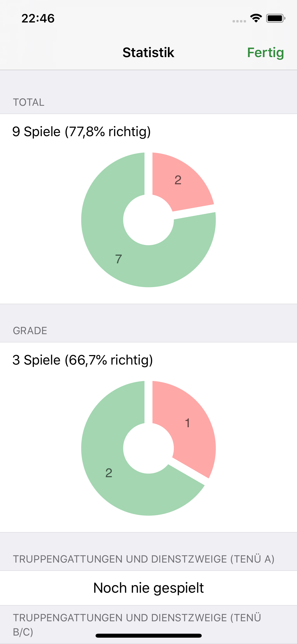Image resolution: width=297 pixels, height=644 pixels.
Task: Tap the Statistik navigation title
Action: pos(148,53)
